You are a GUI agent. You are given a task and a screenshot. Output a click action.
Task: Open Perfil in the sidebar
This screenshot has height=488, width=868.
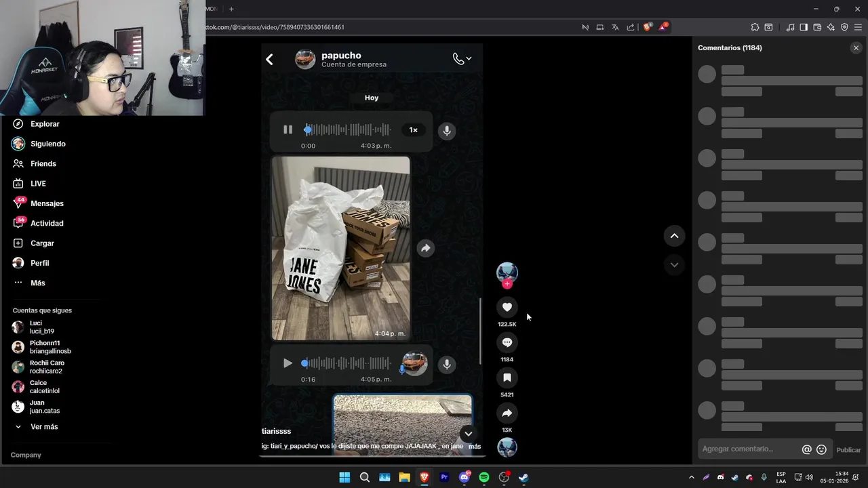39,263
